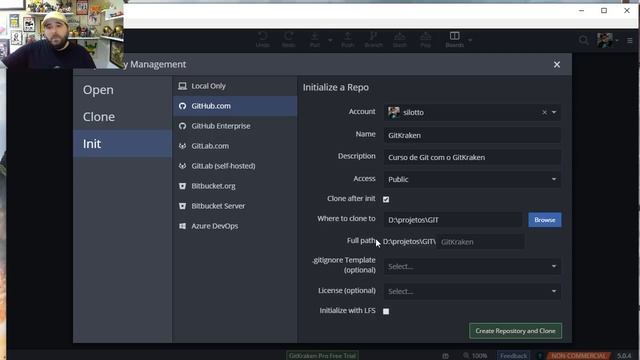Open the Boards toolbar icon
This screenshot has width=640, height=360.
(455, 40)
